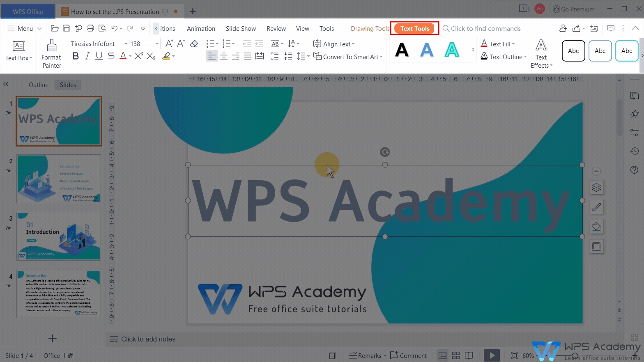Switch to Slide Sorter view icon

(456, 355)
